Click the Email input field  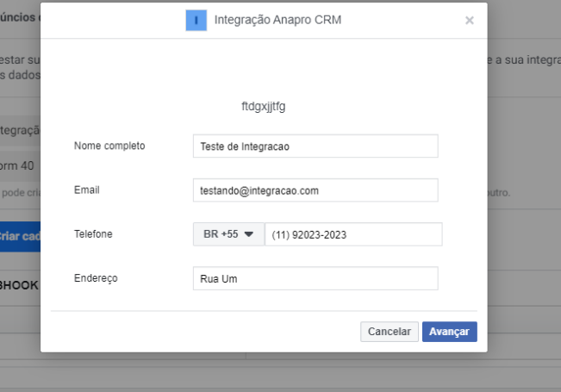click(x=315, y=190)
